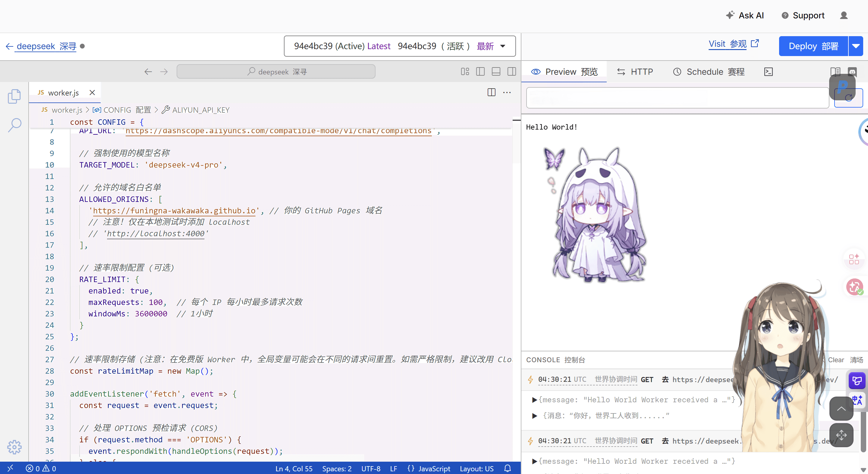
Task: Click the preview URL input field
Action: click(678, 98)
